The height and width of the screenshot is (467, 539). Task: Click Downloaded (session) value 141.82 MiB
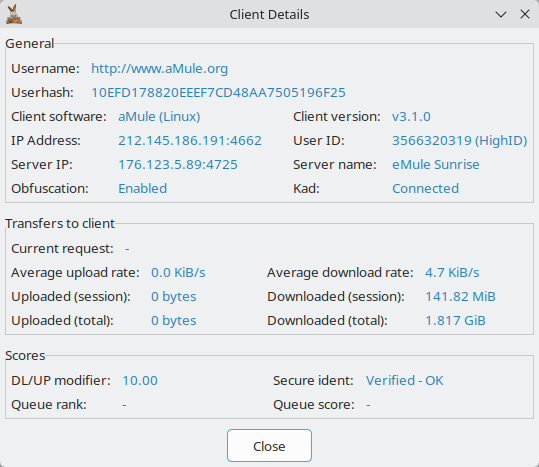coord(460,297)
